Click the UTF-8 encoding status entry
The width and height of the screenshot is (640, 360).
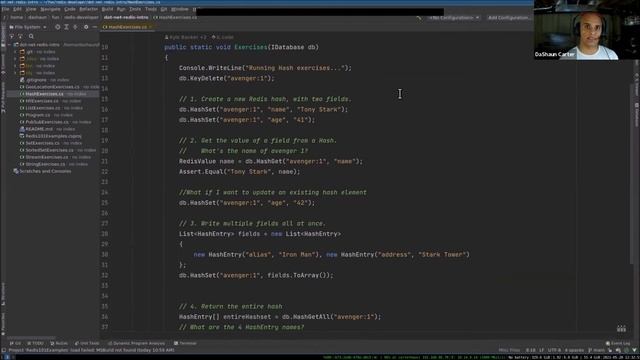[554, 350]
